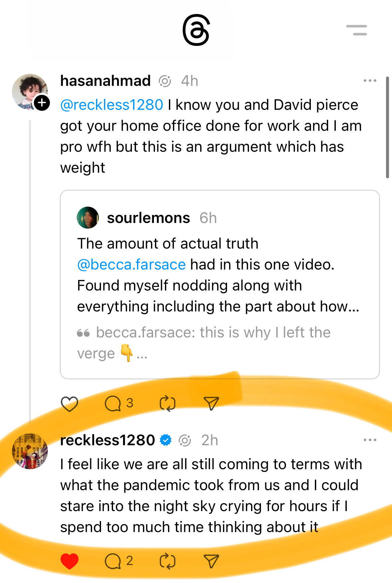Follow hasanahmad via the plus badge
The image size is (392, 583).
(x=42, y=102)
